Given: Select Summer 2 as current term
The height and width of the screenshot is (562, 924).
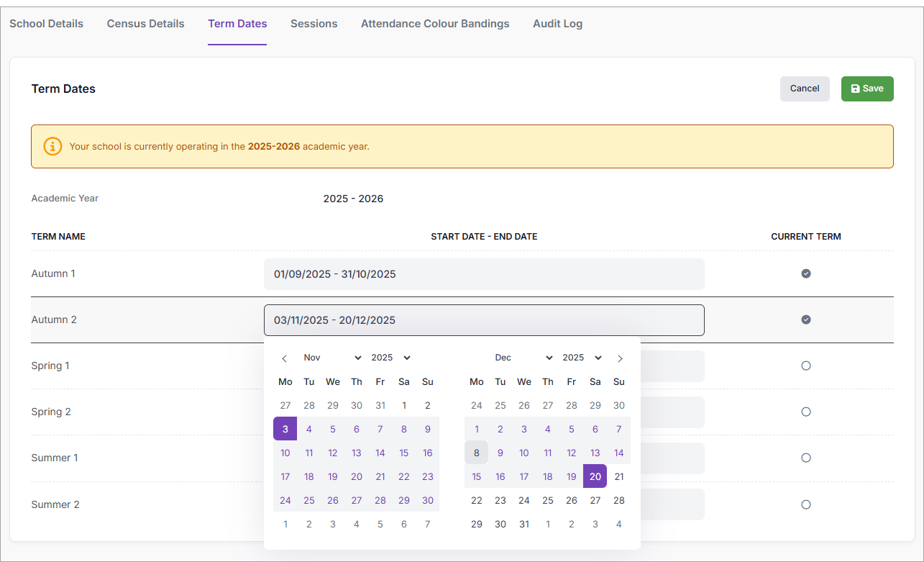Looking at the screenshot, I should pos(805,504).
